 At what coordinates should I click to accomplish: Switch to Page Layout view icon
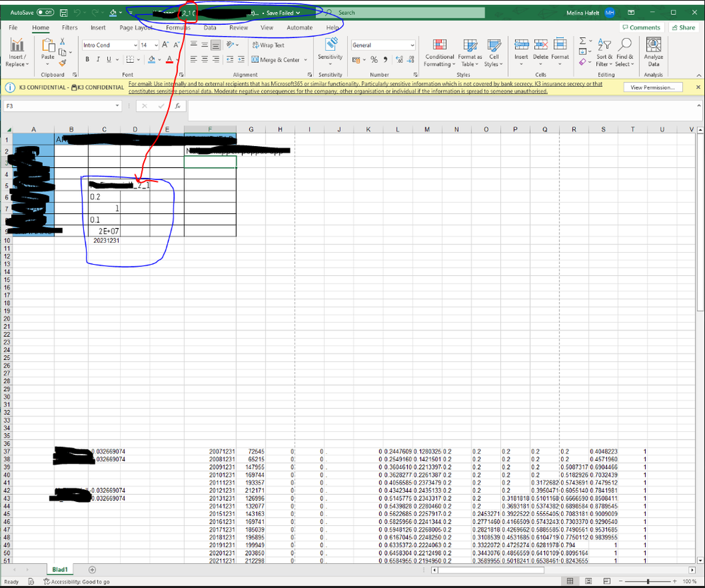pos(588,581)
